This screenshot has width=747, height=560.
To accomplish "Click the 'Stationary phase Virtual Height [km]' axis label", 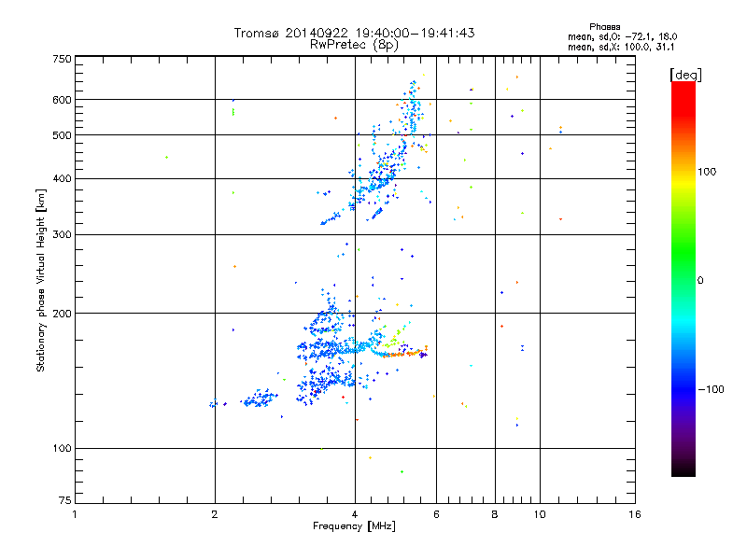I will [x=41, y=280].
